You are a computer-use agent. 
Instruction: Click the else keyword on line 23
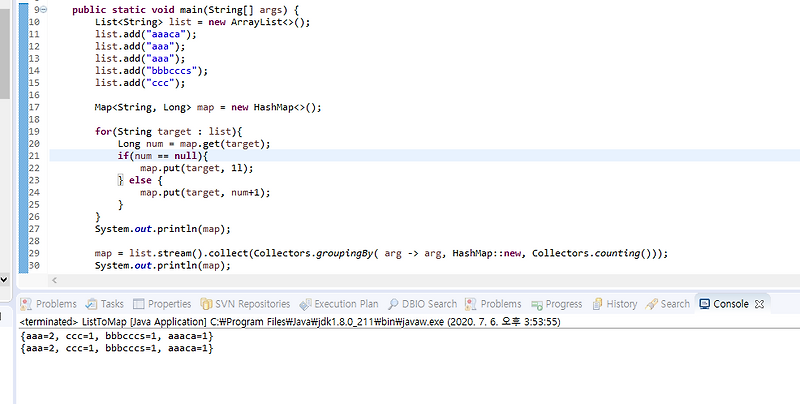pyautogui.click(x=140, y=180)
